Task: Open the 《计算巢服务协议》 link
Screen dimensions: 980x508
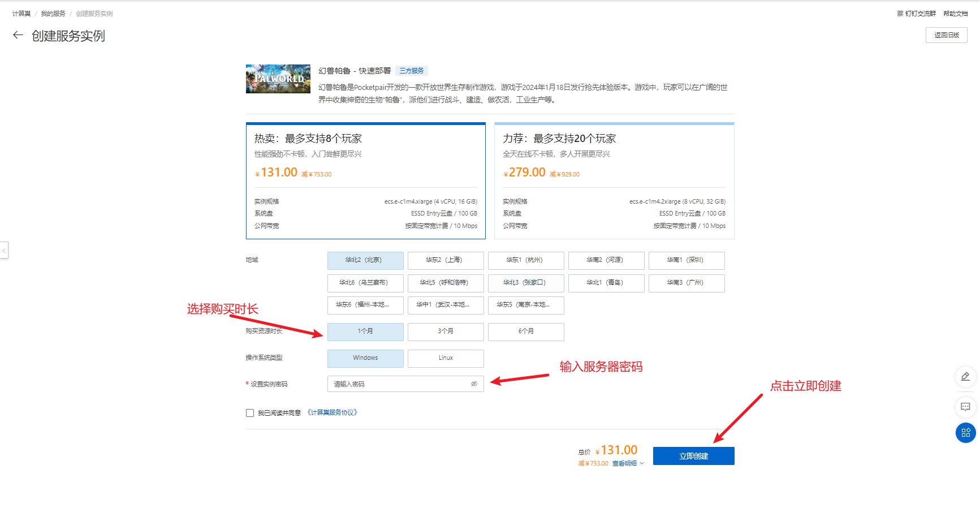Action: point(333,412)
